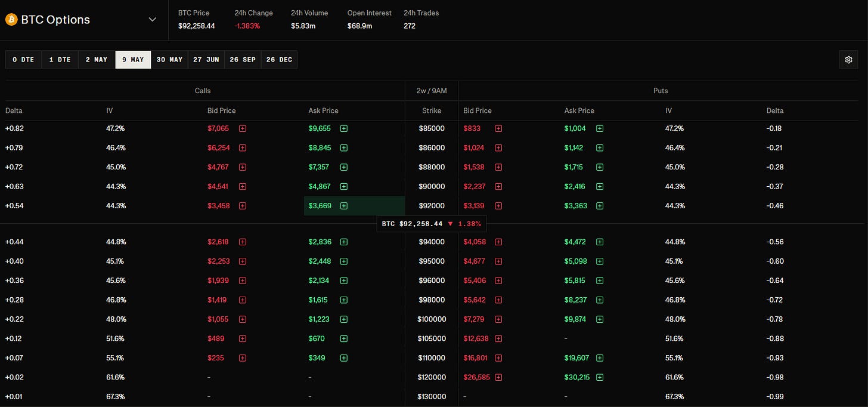This screenshot has width=868, height=407.
Task: Select the 1 DTE expiry tab
Action: coord(60,60)
